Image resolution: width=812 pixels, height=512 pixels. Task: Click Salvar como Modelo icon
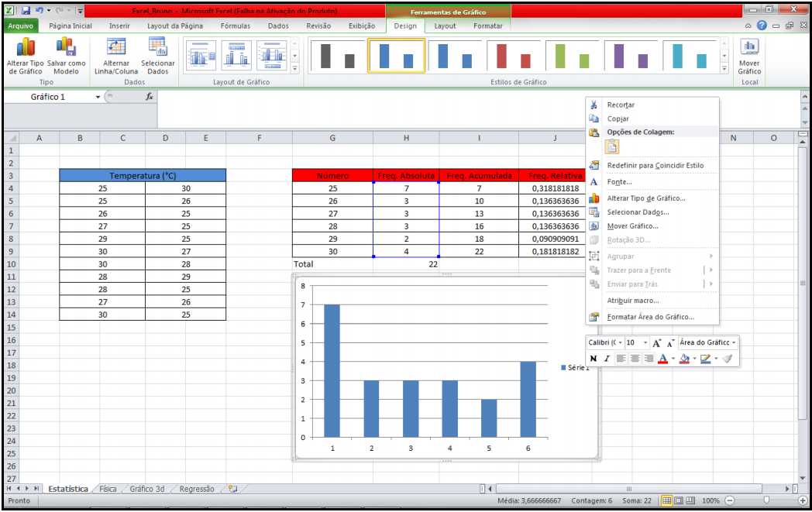coord(66,55)
